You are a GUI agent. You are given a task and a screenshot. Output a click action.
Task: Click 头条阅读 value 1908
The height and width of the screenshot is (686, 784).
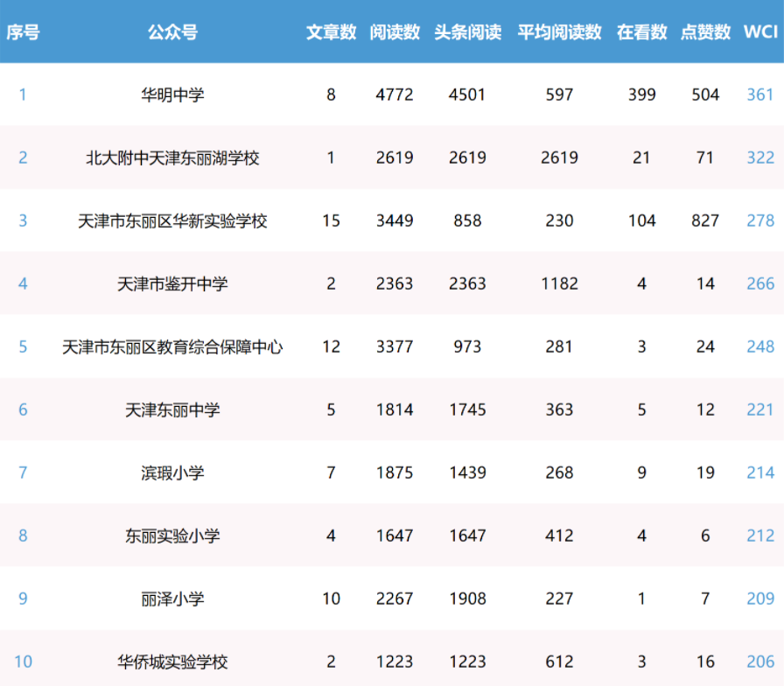click(467, 598)
